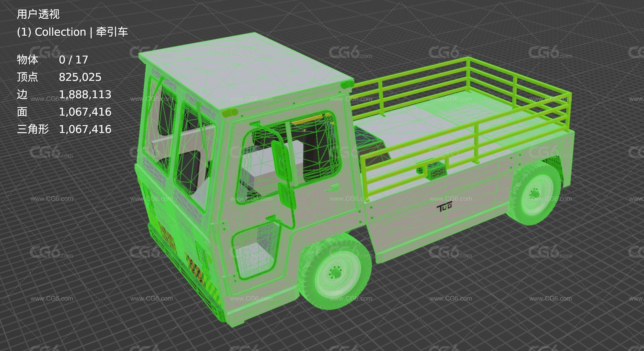This screenshot has height=351, width=644.
Task: Click the vertex count '825,025'
Action: 80,77
